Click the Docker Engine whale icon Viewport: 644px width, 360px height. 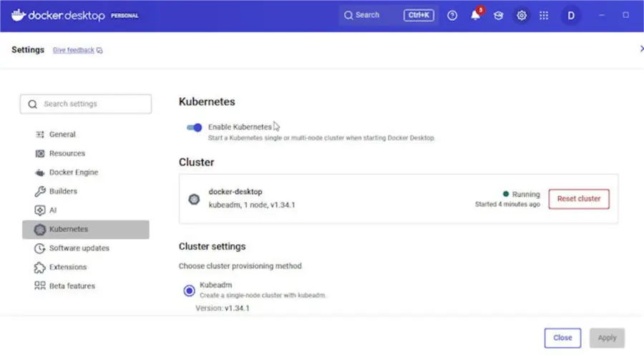tap(40, 172)
